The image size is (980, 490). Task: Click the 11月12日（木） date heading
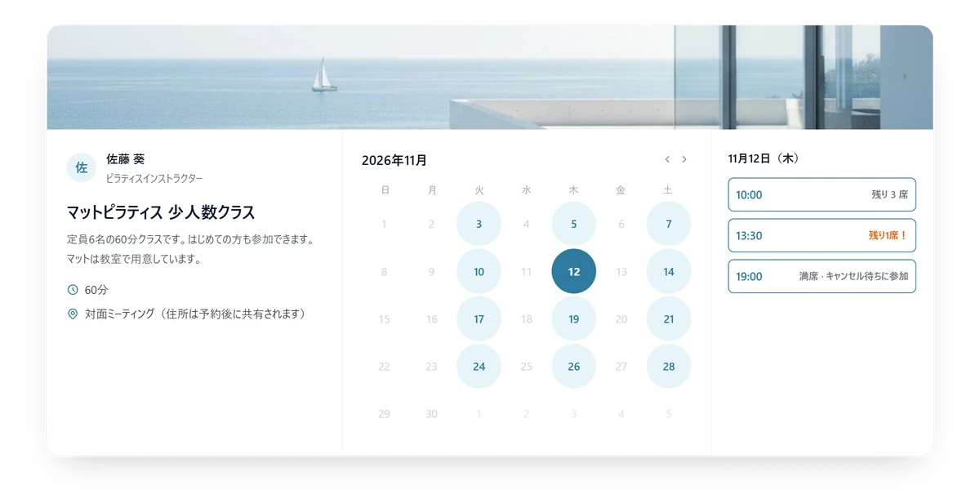point(764,158)
